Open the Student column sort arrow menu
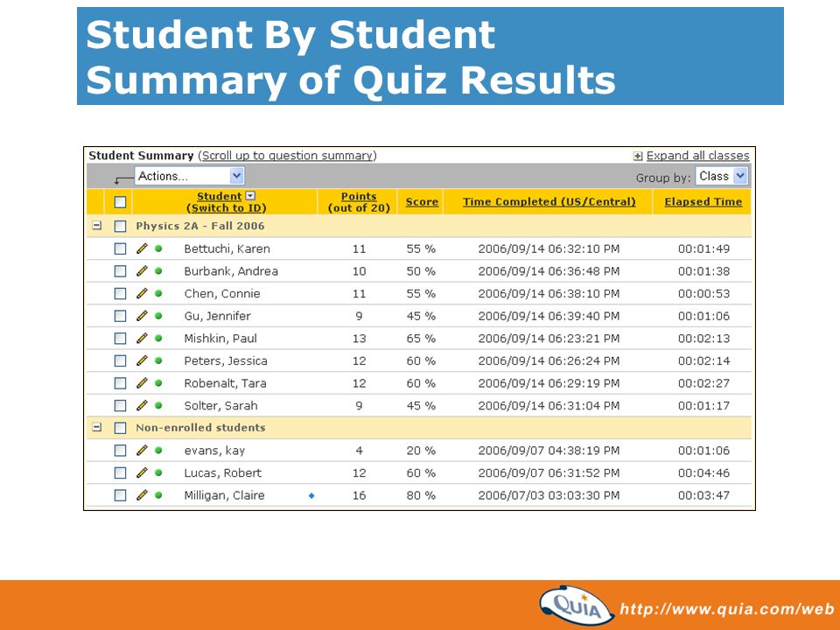 pyautogui.click(x=250, y=196)
